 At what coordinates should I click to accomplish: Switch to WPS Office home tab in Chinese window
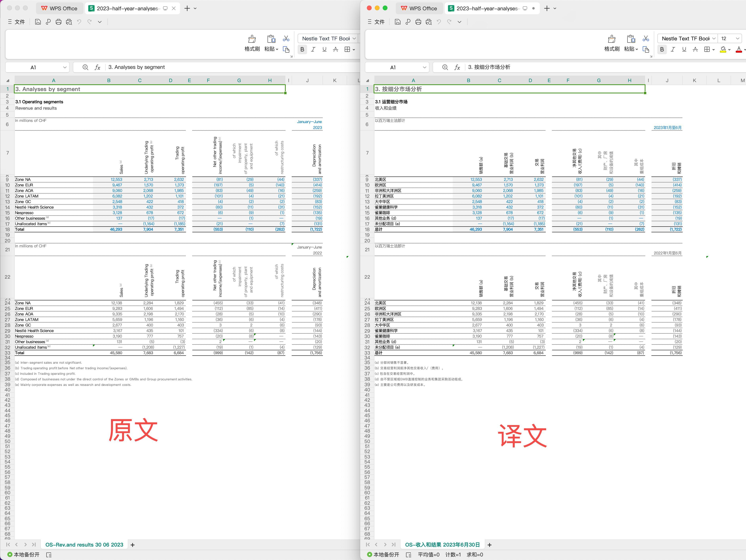pyautogui.click(x=419, y=9)
